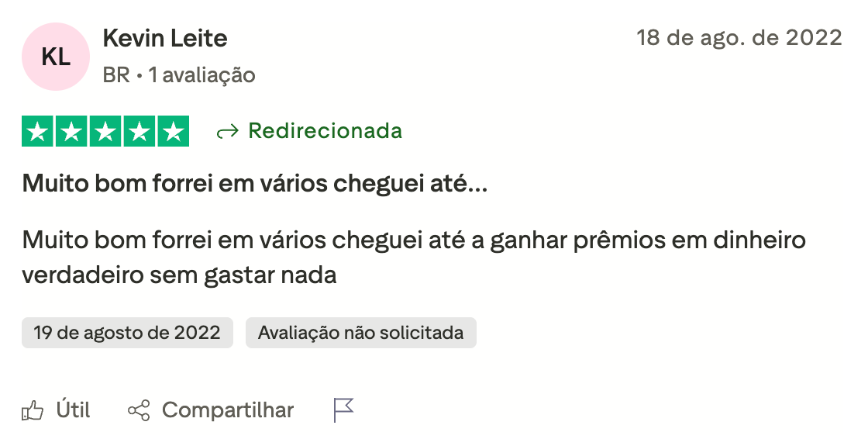Click the Compartilhar text label
868x439 pixels.
pos(228,411)
